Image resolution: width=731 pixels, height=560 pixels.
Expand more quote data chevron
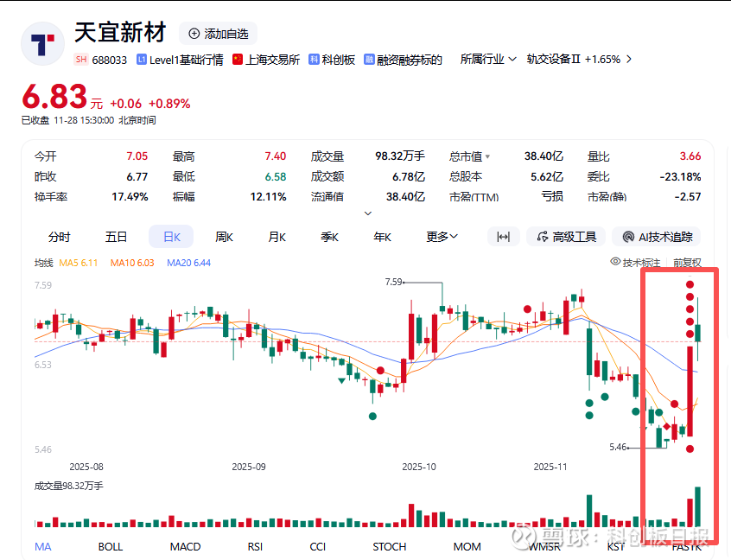click(x=368, y=213)
